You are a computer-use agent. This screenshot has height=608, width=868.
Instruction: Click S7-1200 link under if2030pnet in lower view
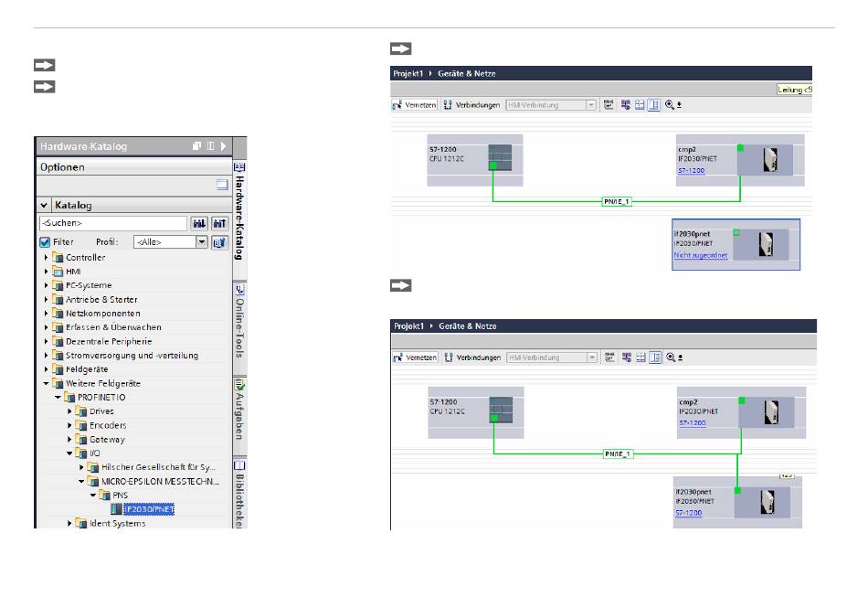coord(689,513)
